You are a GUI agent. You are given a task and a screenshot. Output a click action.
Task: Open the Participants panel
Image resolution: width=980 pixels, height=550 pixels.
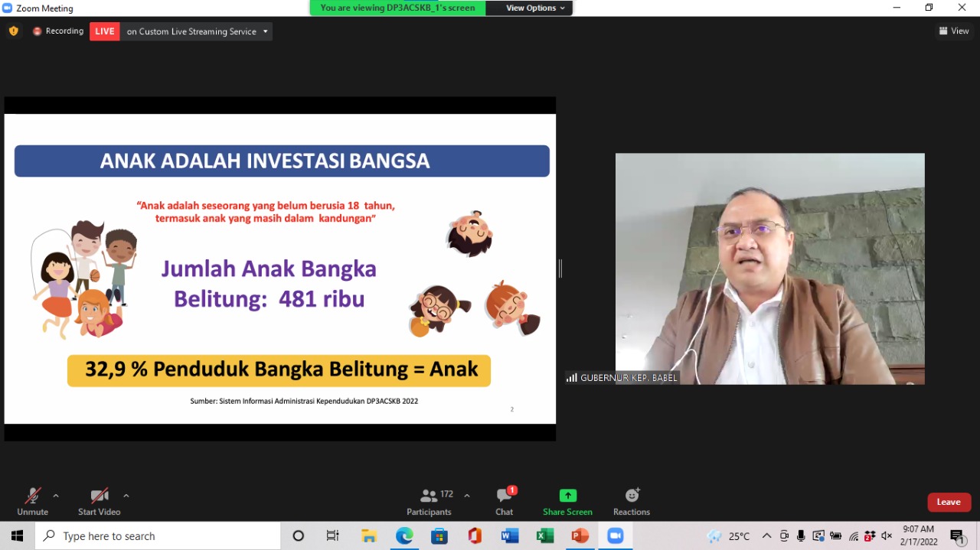point(429,502)
